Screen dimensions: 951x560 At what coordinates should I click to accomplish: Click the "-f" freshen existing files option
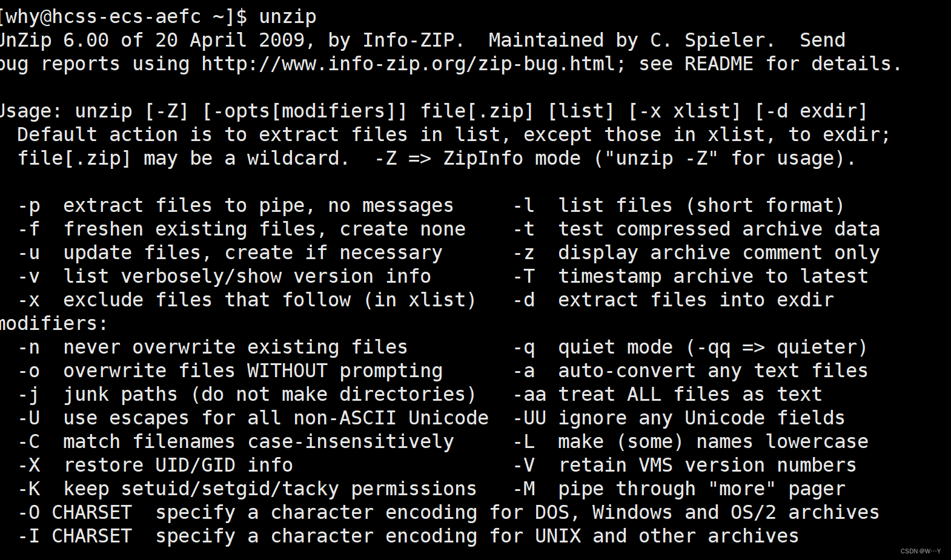(x=29, y=229)
